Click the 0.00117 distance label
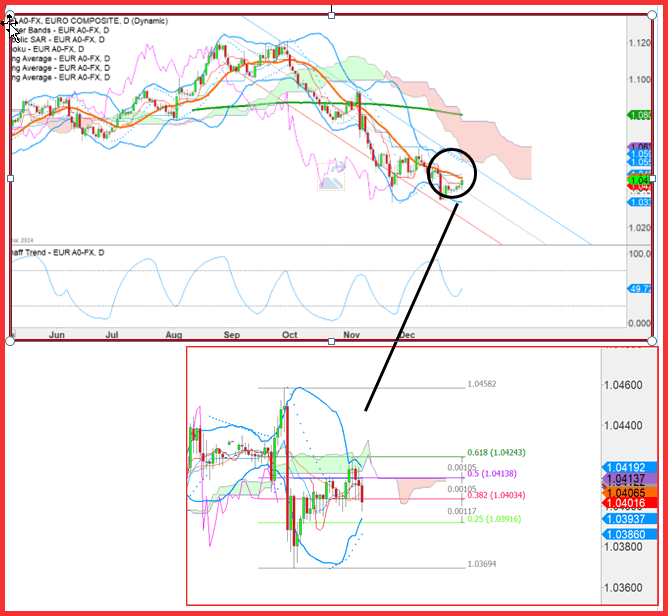The height and width of the screenshot is (616, 668). click(462, 511)
